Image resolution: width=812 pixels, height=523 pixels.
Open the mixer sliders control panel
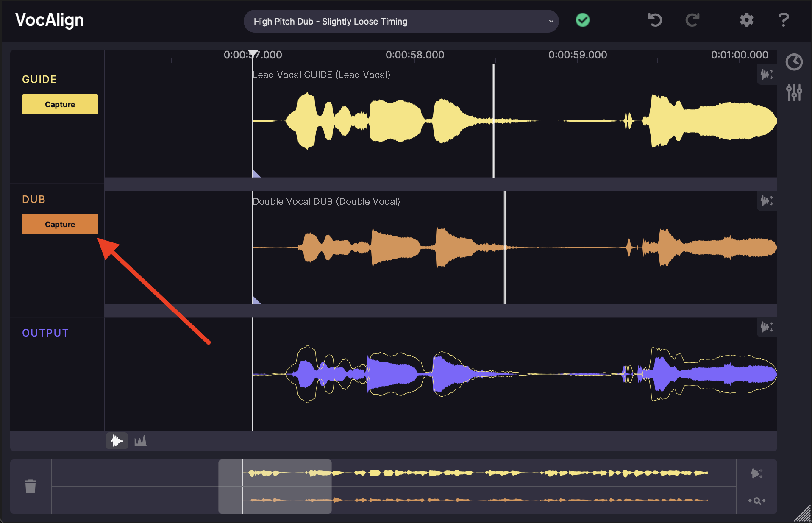click(x=794, y=92)
